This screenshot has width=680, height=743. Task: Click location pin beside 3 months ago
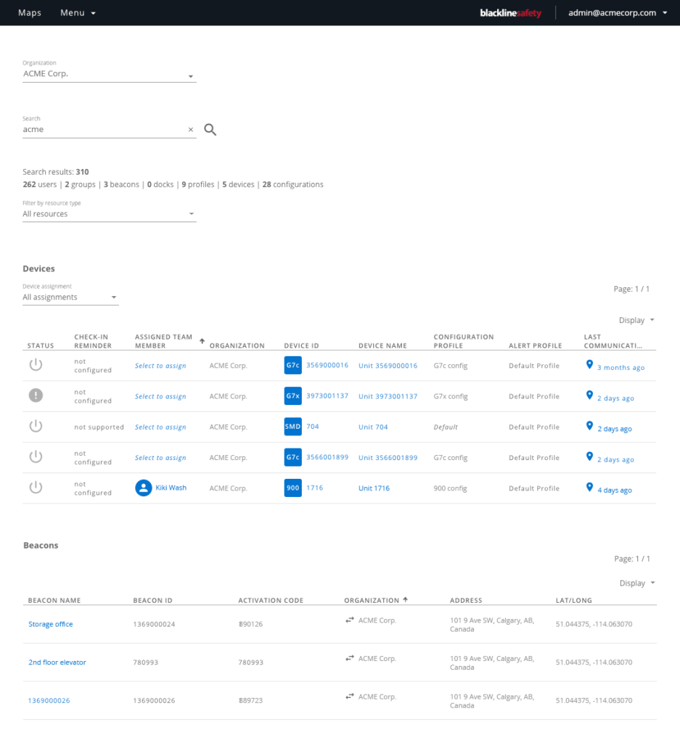point(589,364)
